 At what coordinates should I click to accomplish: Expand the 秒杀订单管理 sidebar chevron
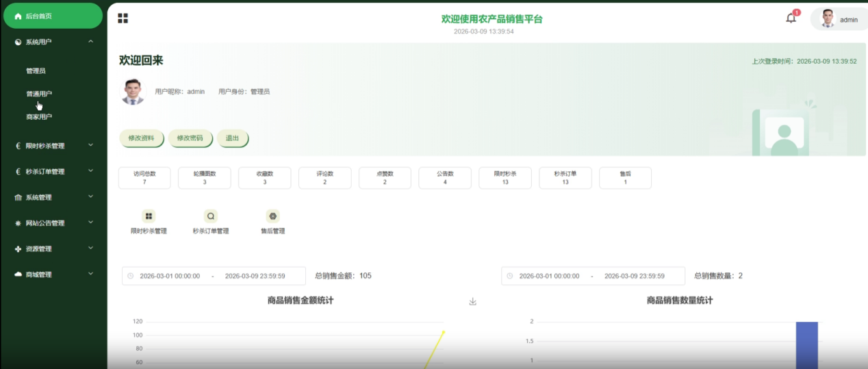[x=90, y=171]
